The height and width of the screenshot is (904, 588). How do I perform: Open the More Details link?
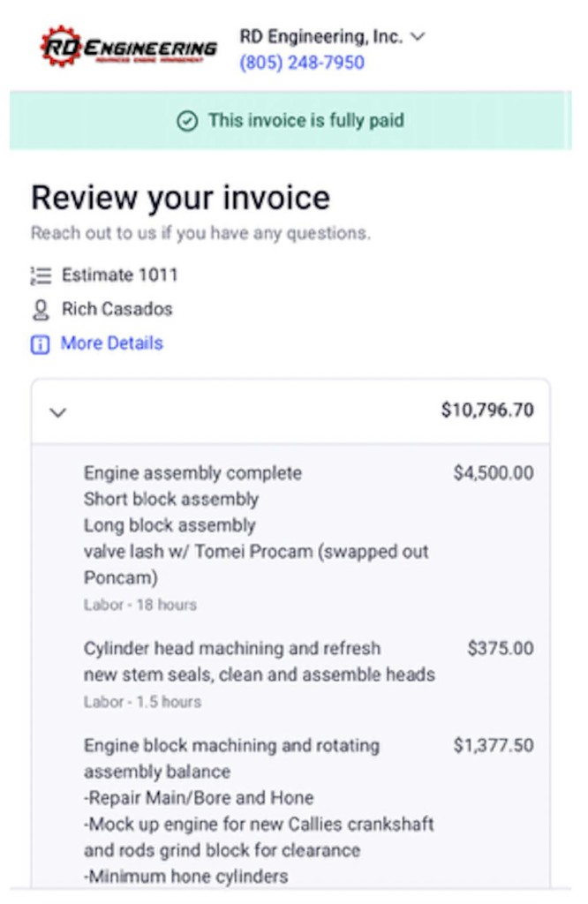(x=111, y=343)
